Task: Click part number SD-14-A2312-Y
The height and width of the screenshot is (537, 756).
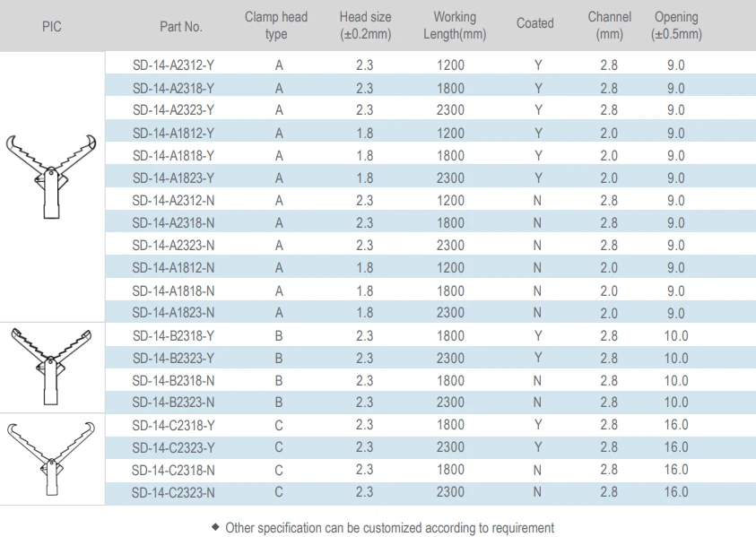Action: pos(173,65)
